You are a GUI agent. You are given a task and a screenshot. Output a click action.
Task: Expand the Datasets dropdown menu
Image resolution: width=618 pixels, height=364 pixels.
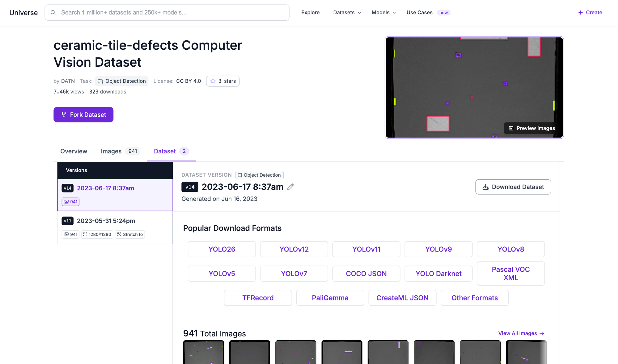tap(347, 13)
